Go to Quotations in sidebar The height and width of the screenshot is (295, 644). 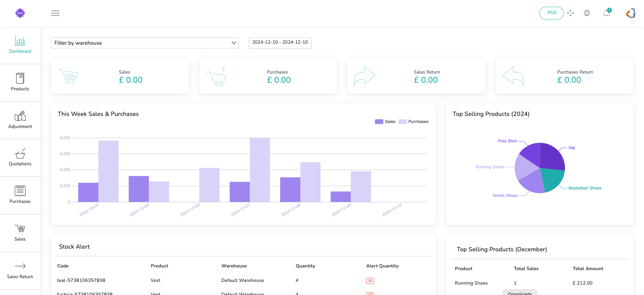[x=20, y=157]
